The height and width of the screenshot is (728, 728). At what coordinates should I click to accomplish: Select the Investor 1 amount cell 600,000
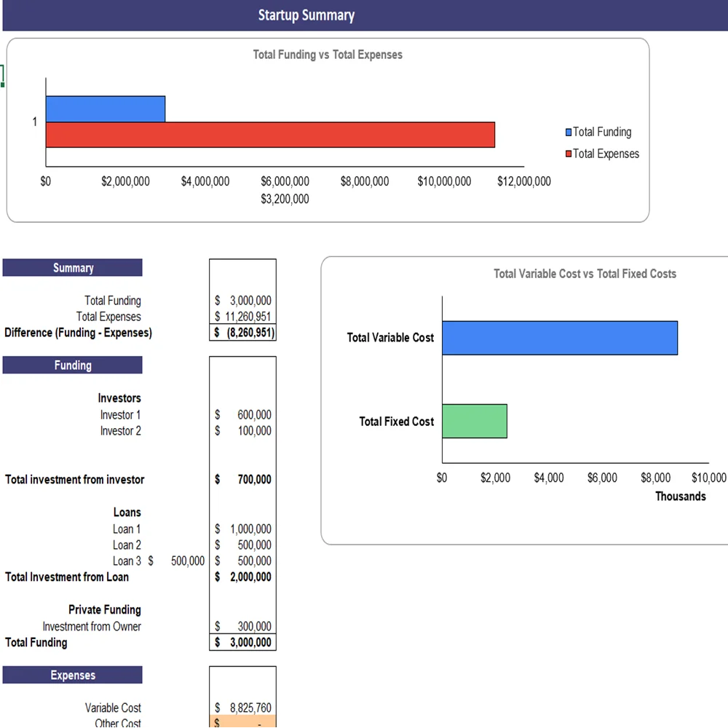(x=243, y=415)
